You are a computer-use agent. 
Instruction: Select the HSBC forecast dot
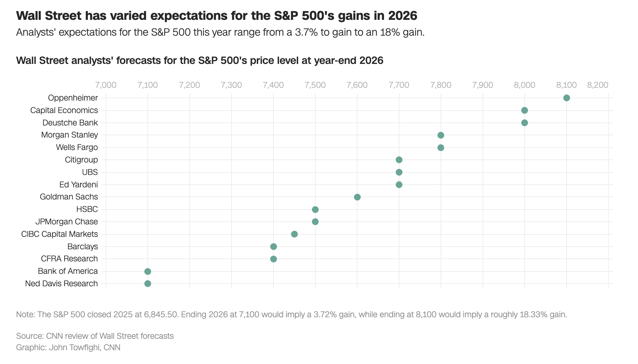point(315,210)
